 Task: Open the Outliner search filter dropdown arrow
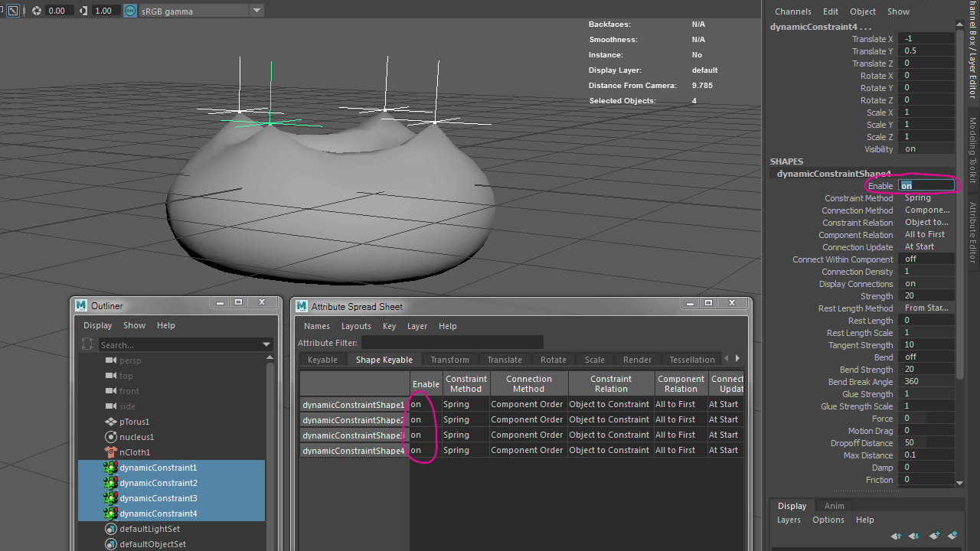[x=266, y=344]
